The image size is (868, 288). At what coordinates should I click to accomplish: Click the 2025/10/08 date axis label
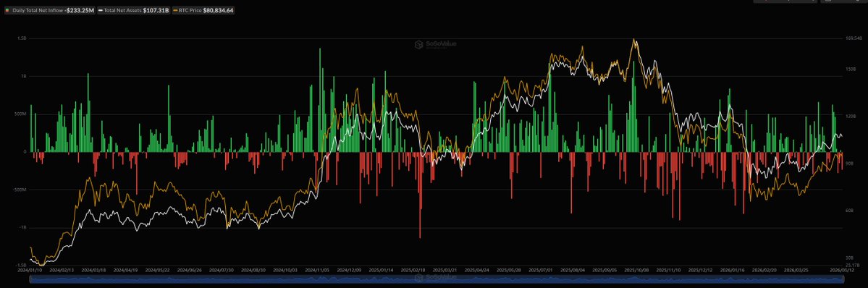tap(636, 271)
